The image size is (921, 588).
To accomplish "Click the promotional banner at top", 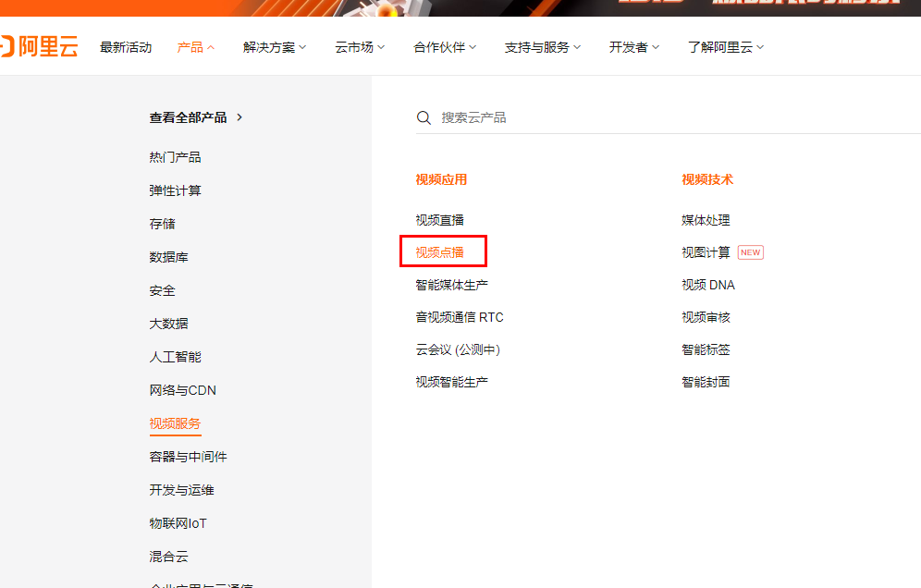I will point(460,7).
